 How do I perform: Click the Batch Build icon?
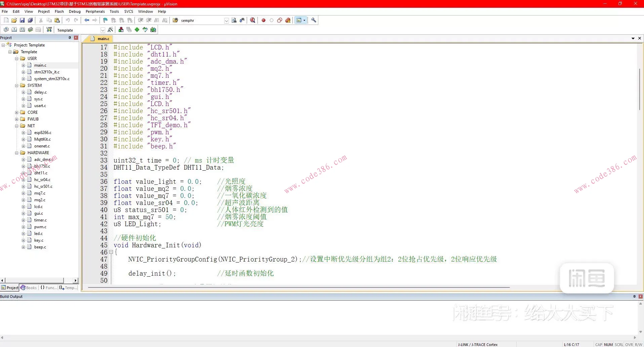coord(30,30)
